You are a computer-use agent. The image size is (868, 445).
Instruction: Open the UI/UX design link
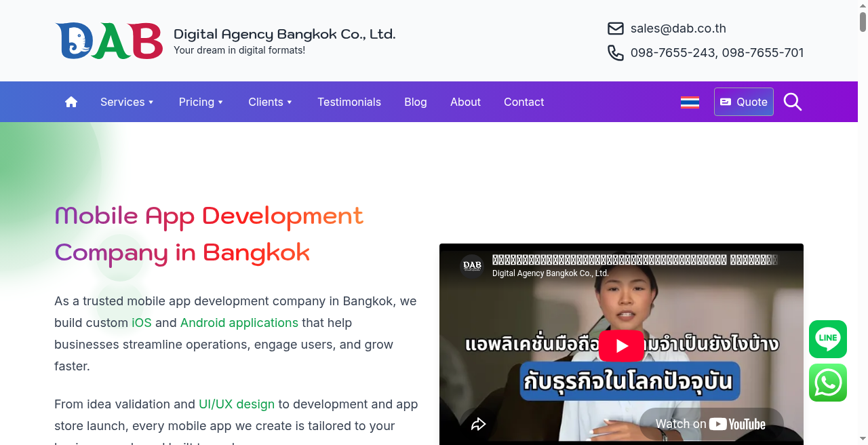[x=237, y=404]
